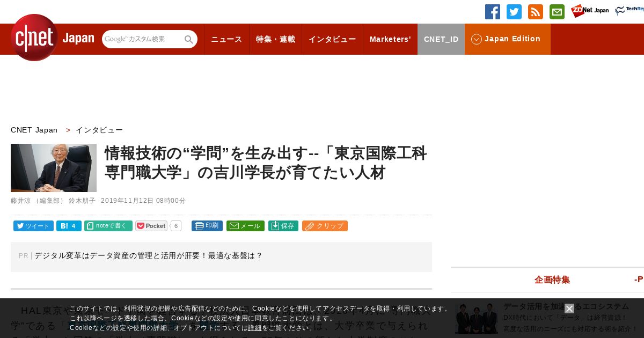Open the RSS feed icon
Viewport: 644px width, 338px height.
pos(536,12)
